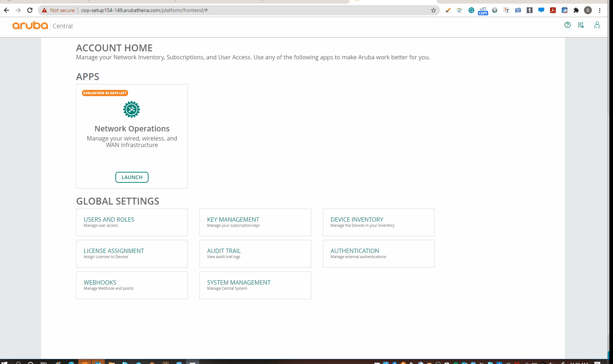Open the Chrome three-dot menu
The height and width of the screenshot is (364, 613).
600,10
